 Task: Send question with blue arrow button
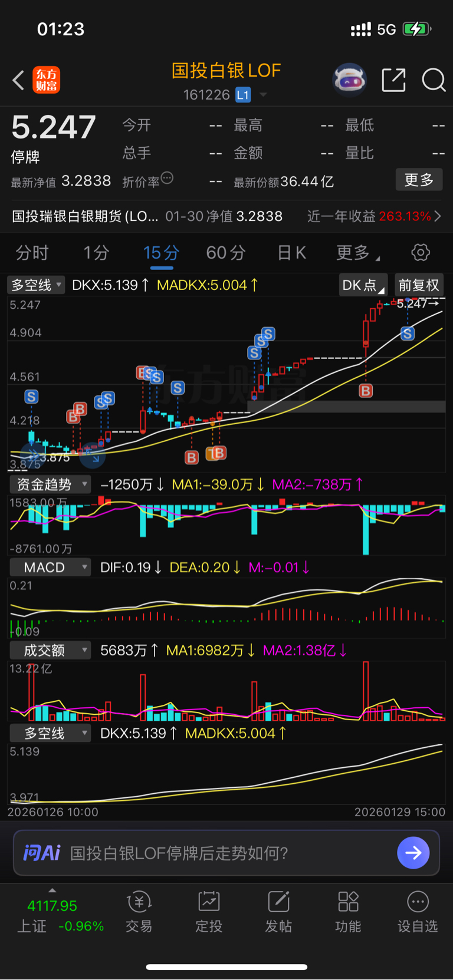click(x=413, y=853)
